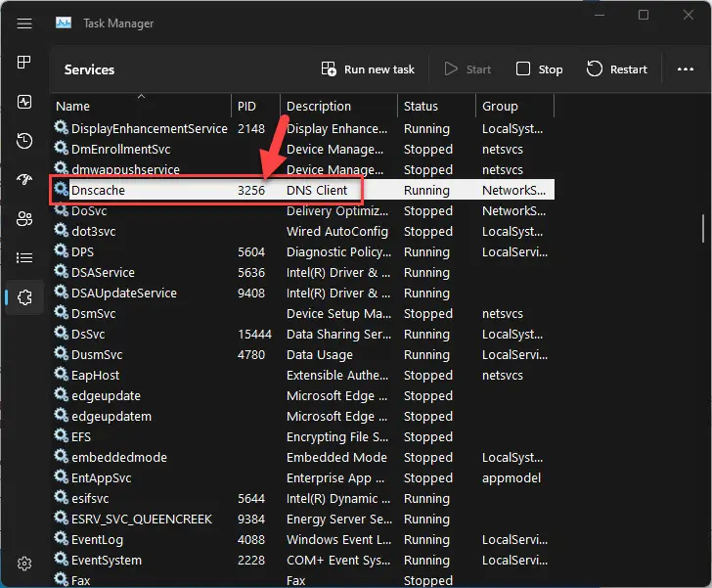Select the EventSystem service
The height and width of the screenshot is (588, 712).
click(x=302, y=560)
